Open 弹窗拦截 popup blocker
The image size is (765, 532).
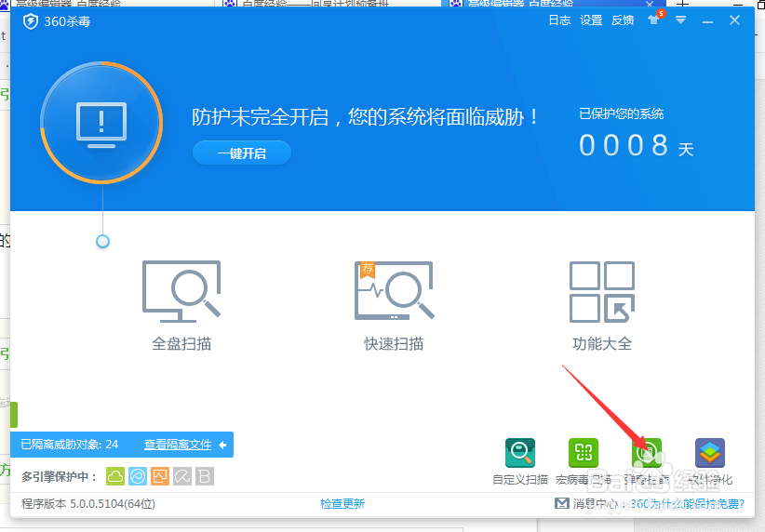tap(647, 460)
